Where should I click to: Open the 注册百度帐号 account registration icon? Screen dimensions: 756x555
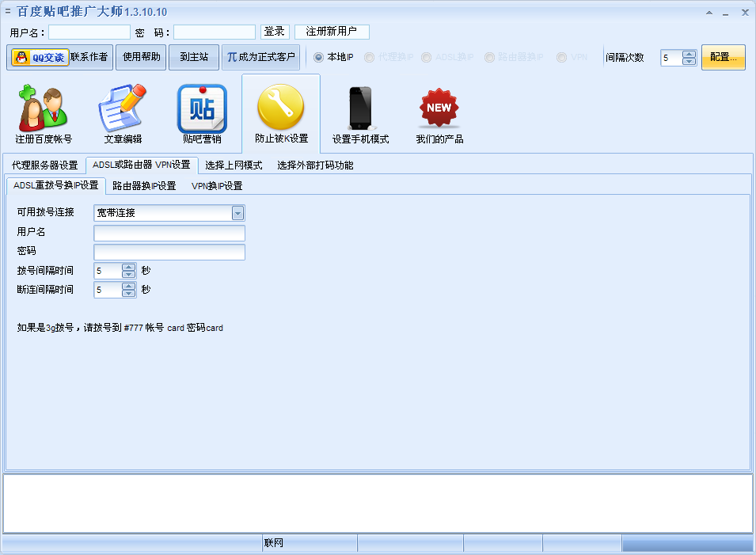(44, 109)
